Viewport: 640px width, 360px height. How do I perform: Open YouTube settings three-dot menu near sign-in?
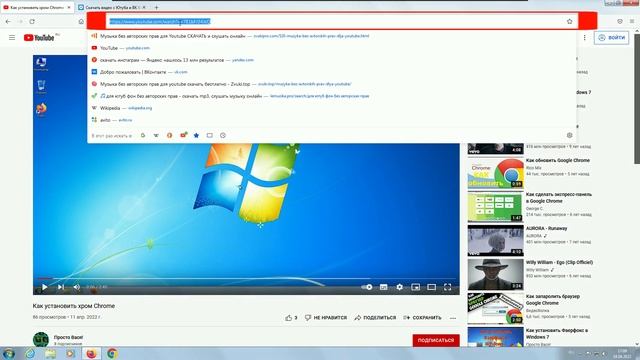tap(584, 38)
